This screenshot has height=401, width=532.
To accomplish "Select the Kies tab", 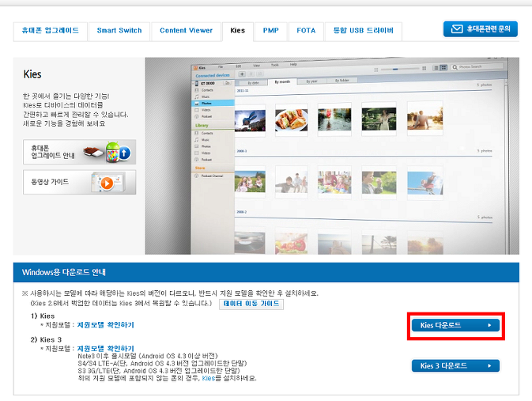I will click(237, 31).
